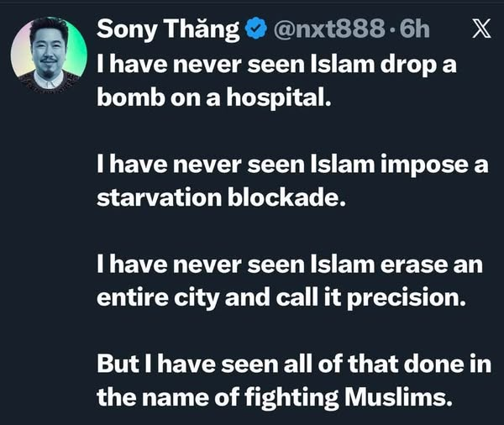The image size is (504, 425).
Task: Click the blue verified checkmark badge
Action: [256, 29]
